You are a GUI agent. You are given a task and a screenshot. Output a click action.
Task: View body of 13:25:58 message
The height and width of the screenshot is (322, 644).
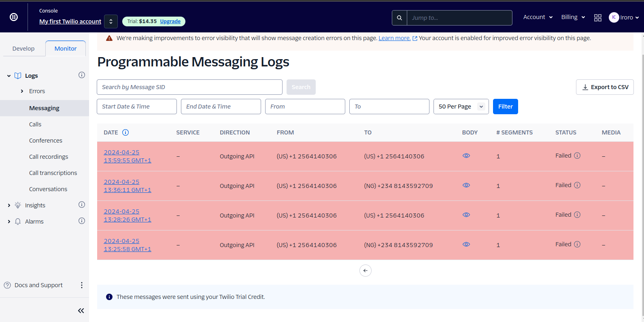coord(466,244)
